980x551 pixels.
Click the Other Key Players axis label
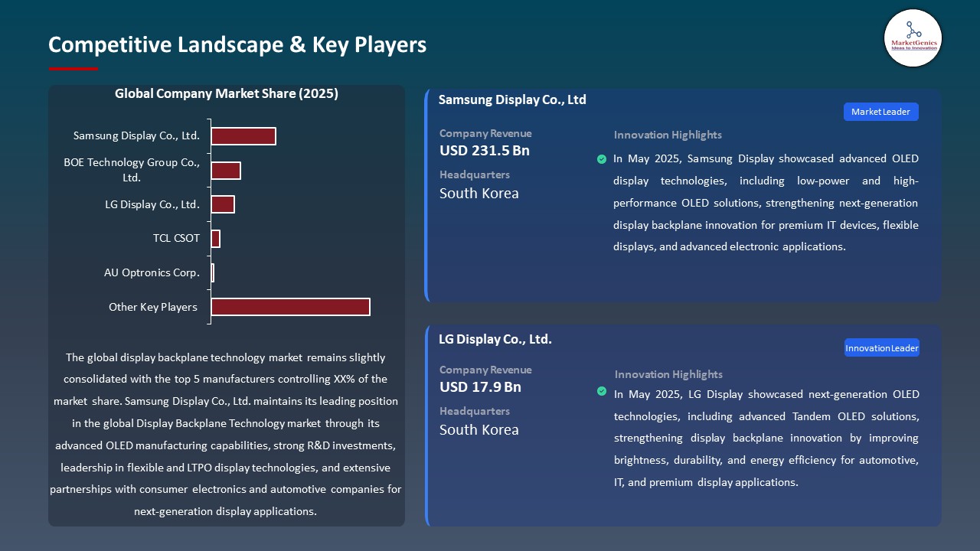pyautogui.click(x=153, y=307)
